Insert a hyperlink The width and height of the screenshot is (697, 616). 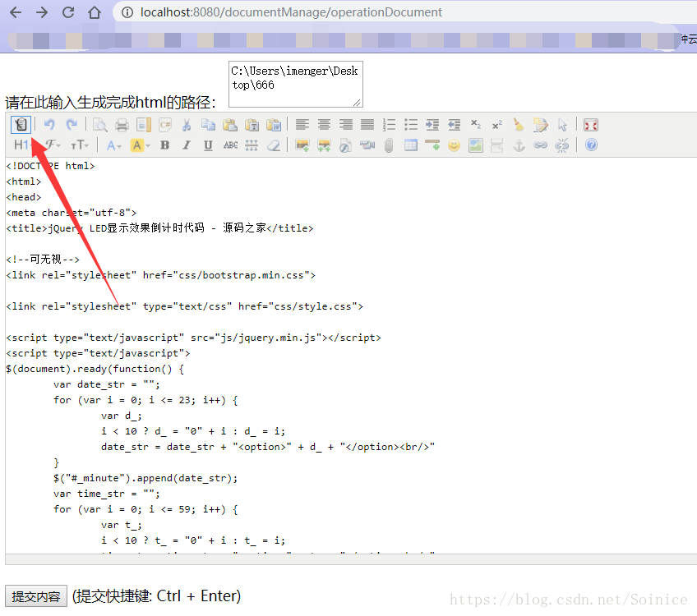point(541,145)
